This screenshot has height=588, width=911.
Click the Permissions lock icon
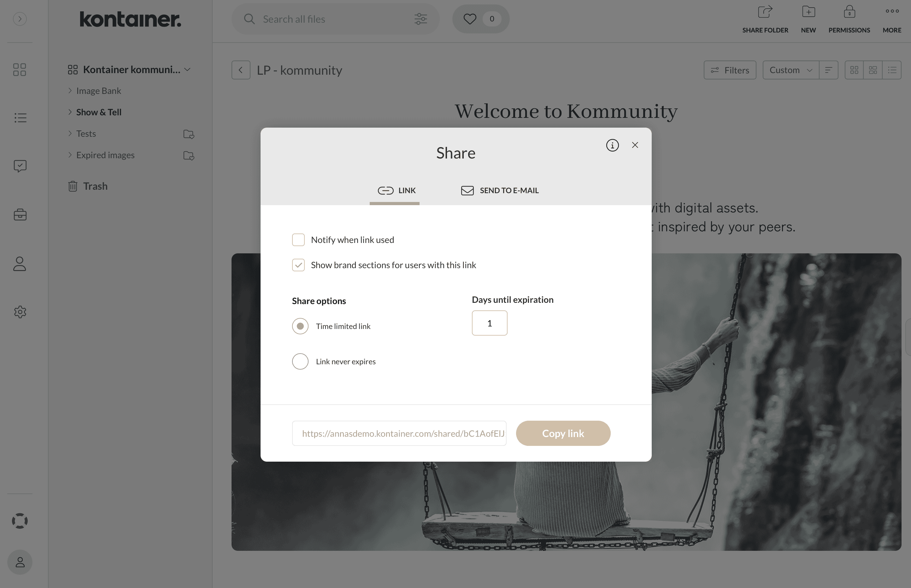tap(849, 11)
